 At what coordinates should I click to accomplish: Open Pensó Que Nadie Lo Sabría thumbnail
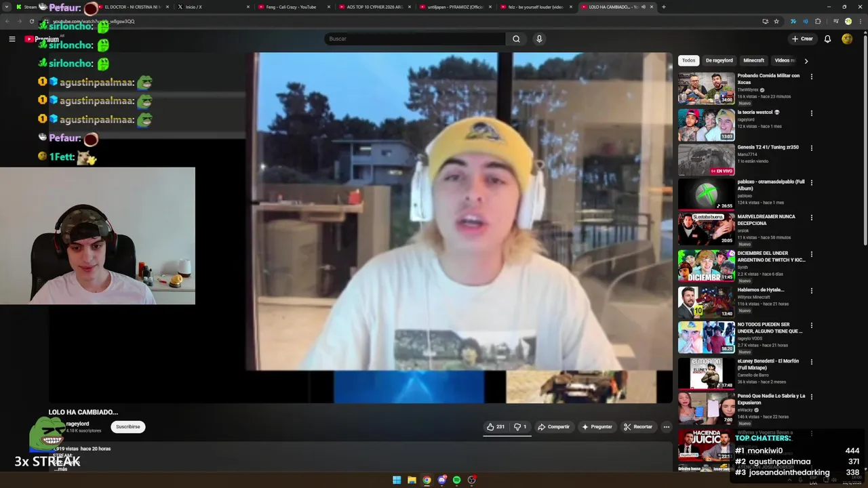(706, 408)
